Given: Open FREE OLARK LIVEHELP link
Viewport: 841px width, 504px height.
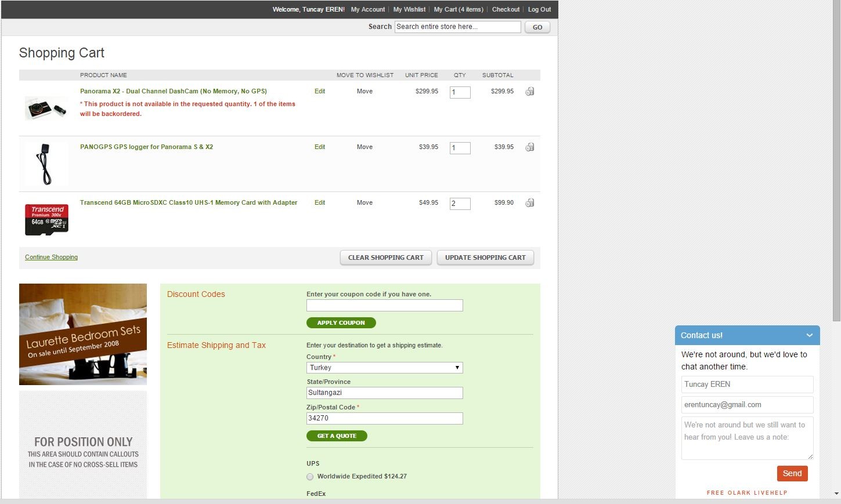Looking at the screenshot, I should [x=747, y=492].
